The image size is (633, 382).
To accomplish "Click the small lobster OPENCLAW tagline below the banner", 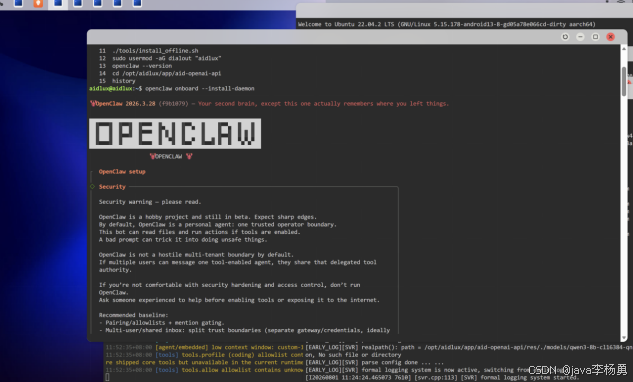I will click(x=171, y=156).
